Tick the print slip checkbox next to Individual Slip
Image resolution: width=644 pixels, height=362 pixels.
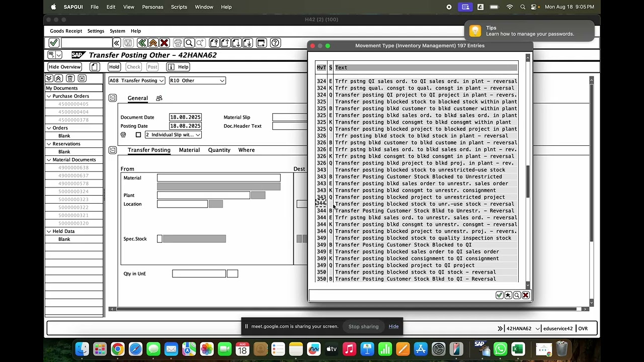(x=138, y=135)
